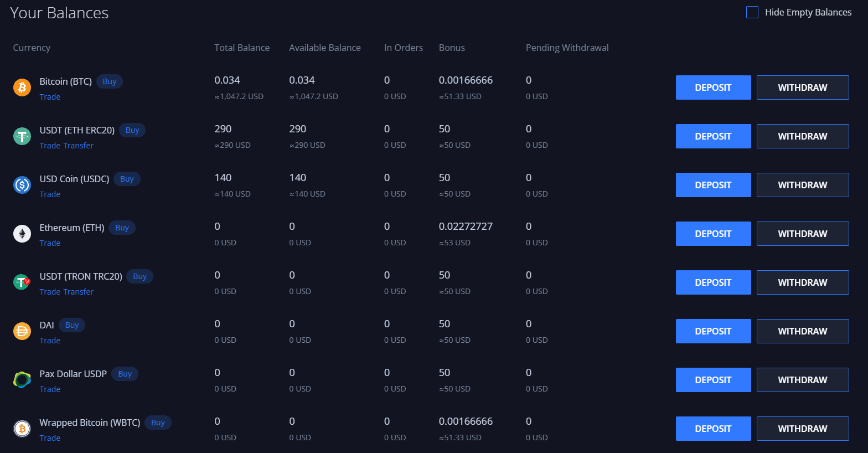Open the Trade link under Wrapped Bitcoin
The image size is (868, 453).
coord(50,438)
